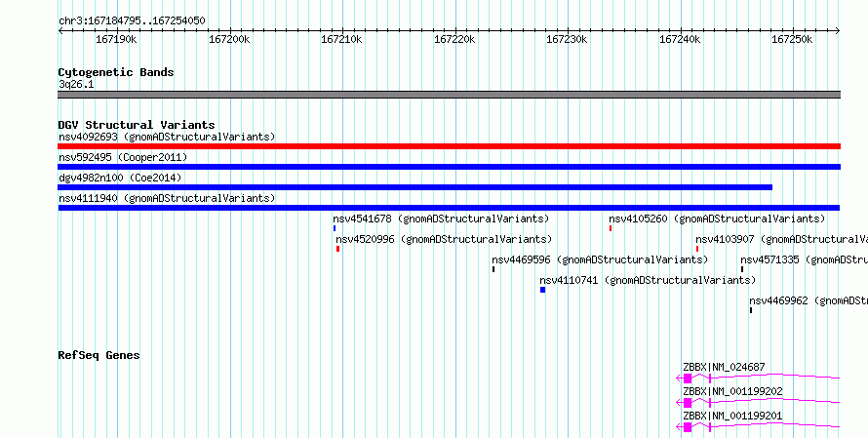Select the blue nsv4111940 variant bar
The width and height of the screenshot is (868, 438).
449,208
